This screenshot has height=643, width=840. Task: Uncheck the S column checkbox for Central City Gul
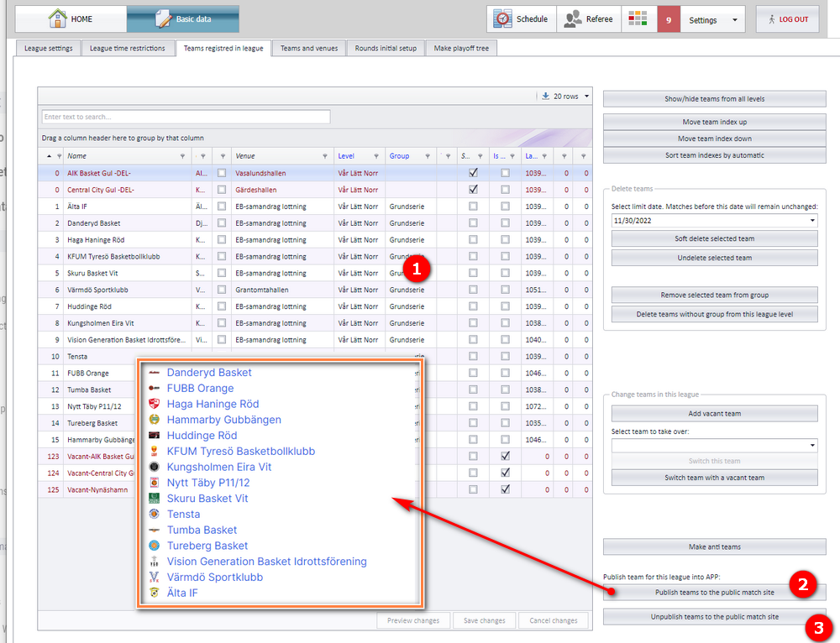pyautogui.click(x=473, y=190)
